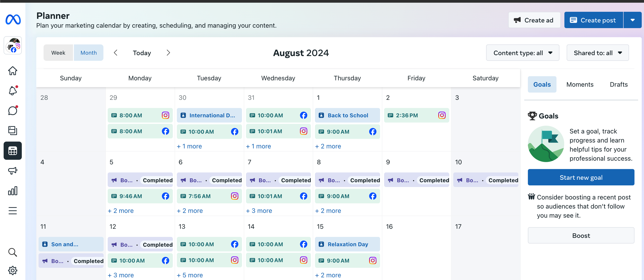Screen dimensions: 644x280
Task: Open the Home icon in sidebar
Action: point(13,71)
